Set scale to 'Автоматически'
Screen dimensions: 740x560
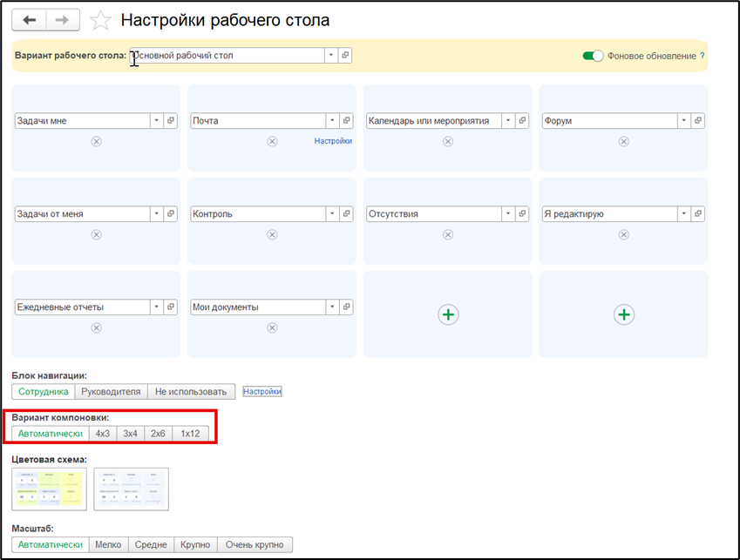[51, 544]
